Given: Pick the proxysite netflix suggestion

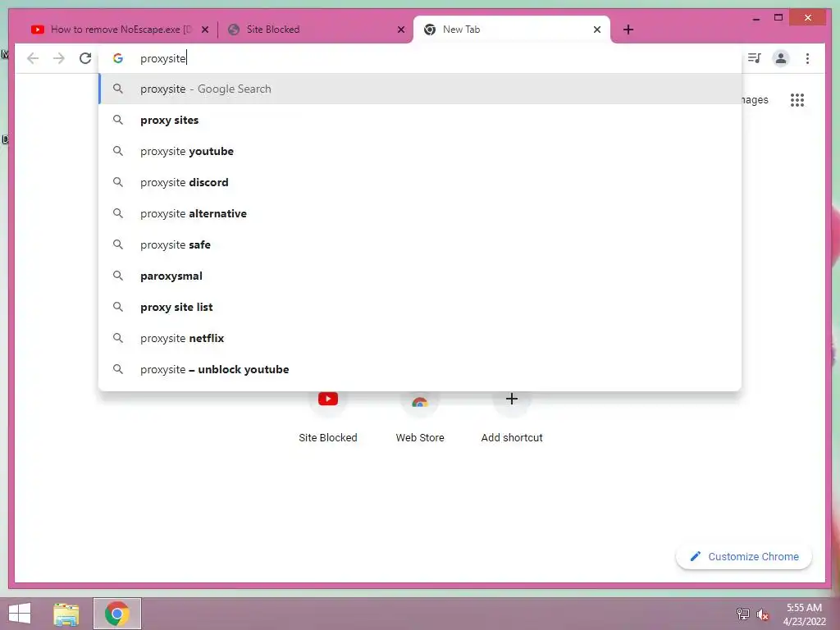Looking at the screenshot, I should [421, 338].
